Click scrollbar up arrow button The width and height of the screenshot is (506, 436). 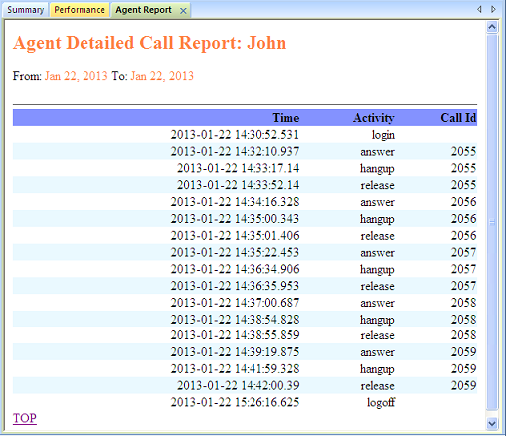pyautogui.click(x=492, y=27)
